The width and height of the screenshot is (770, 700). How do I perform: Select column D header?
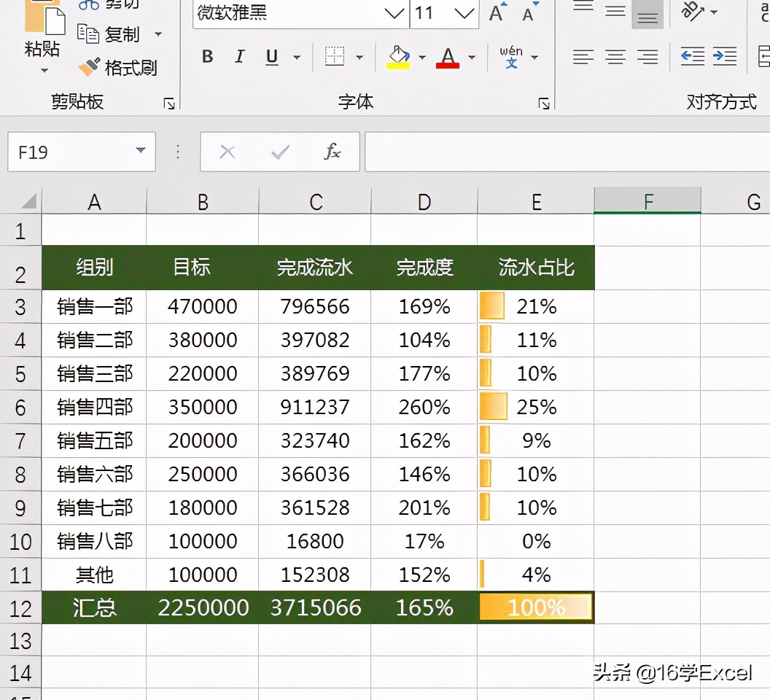coord(424,202)
